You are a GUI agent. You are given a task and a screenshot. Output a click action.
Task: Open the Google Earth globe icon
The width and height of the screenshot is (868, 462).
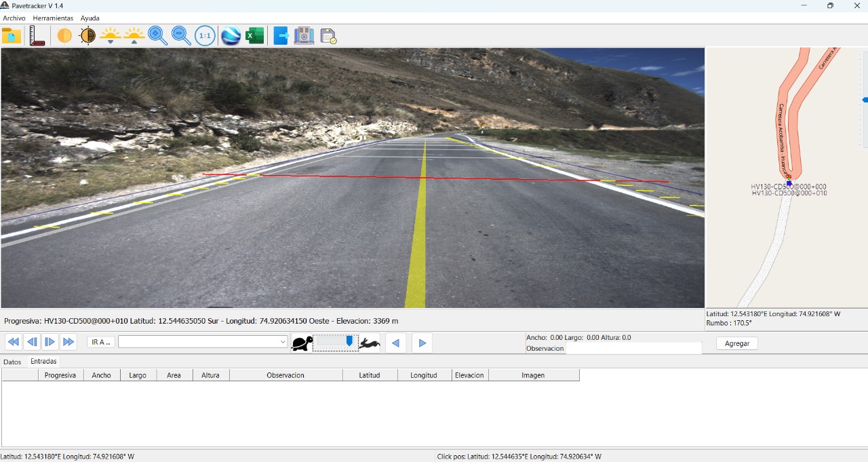[x=231, y=35]
